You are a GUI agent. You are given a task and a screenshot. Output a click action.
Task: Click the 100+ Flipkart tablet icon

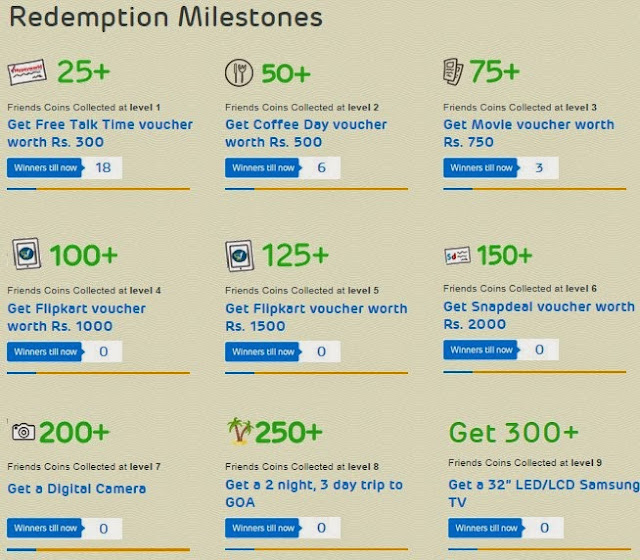pyautogui.click(x=26, y=254)
